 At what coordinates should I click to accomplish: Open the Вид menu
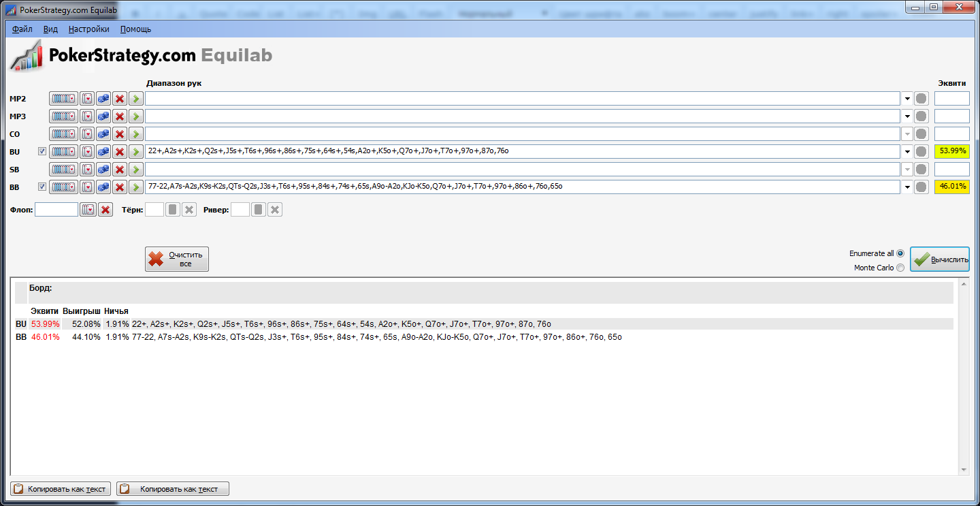(x=50, y=29)
